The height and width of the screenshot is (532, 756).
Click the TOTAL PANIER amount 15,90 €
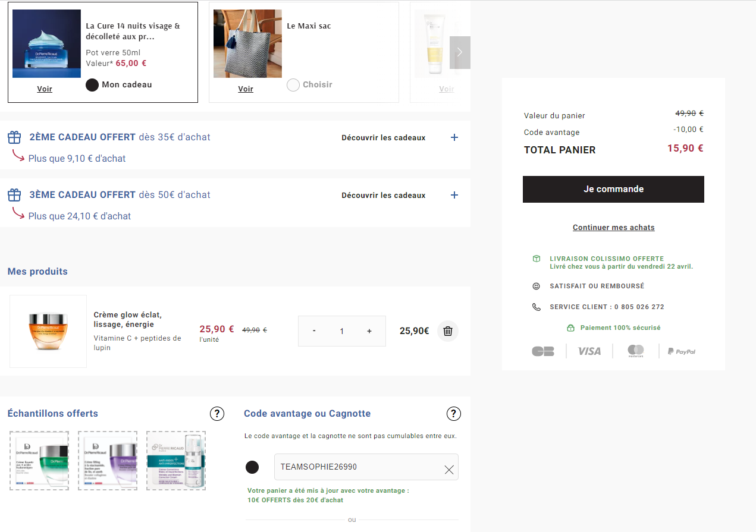click(x=685, y=148)
